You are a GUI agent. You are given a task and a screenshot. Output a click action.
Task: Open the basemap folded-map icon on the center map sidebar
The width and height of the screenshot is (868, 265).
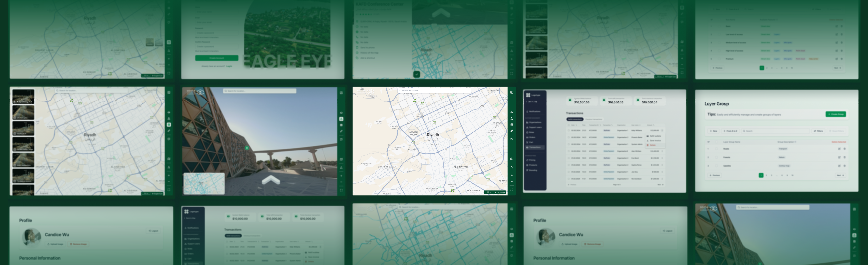point(512,159)
